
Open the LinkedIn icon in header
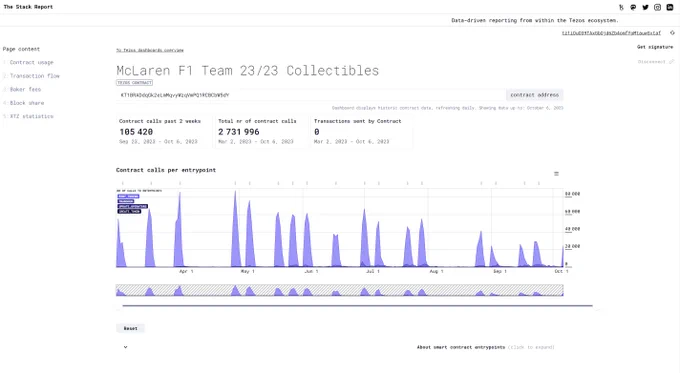point(670,7)
